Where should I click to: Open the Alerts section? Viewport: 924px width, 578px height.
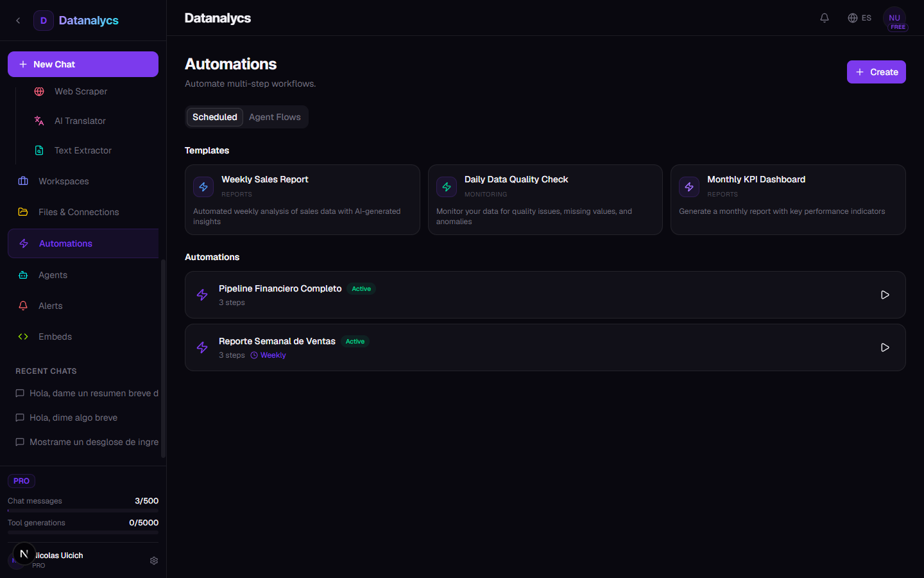coord(50,306)
